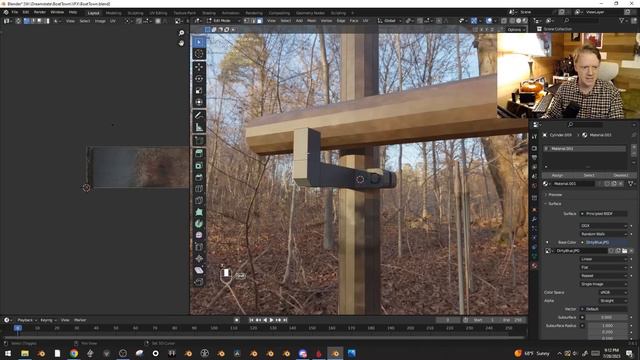Toggle viewport overlays

pyautogui.click(x=489, y=21)
